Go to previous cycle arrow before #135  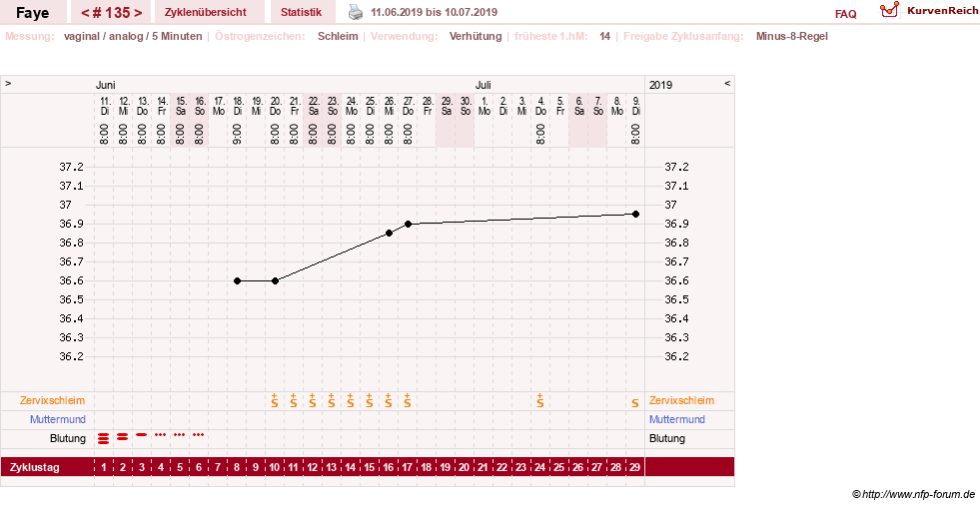(x=85, y=13)
